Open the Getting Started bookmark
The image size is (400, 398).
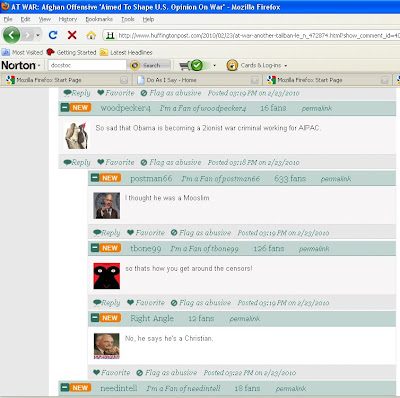pyautogui.click(x=71, y=52)
